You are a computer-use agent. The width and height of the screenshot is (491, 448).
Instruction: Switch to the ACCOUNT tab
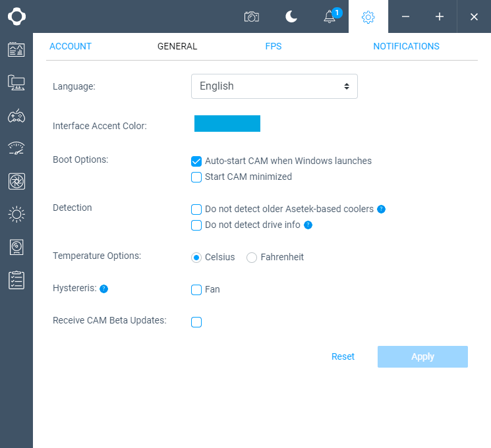(x=71, y=46)
